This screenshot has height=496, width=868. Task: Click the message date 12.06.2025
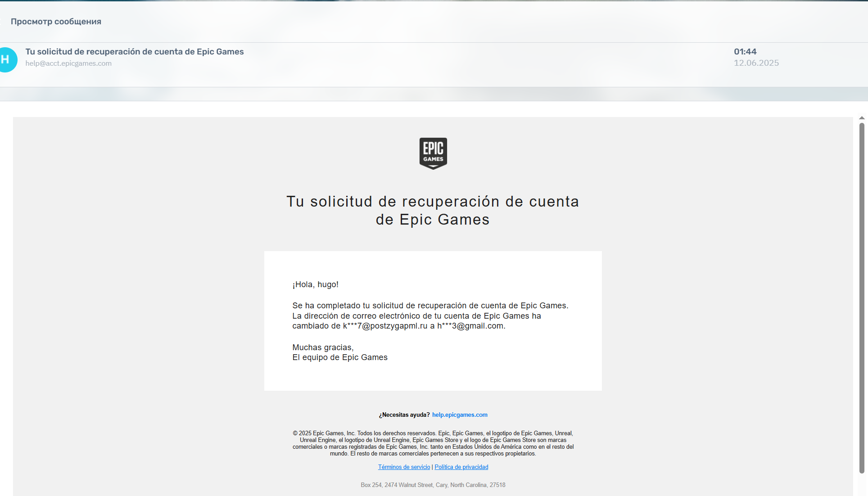(756, 63)
